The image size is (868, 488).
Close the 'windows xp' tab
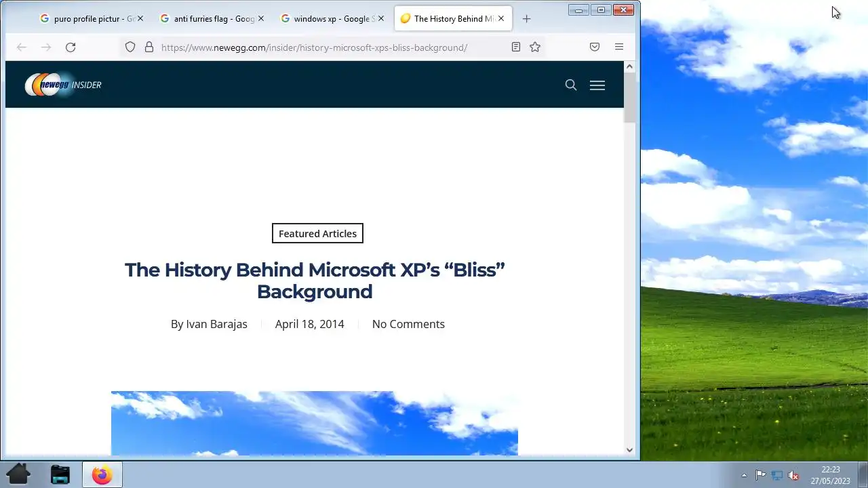click(x=380, y=19)
